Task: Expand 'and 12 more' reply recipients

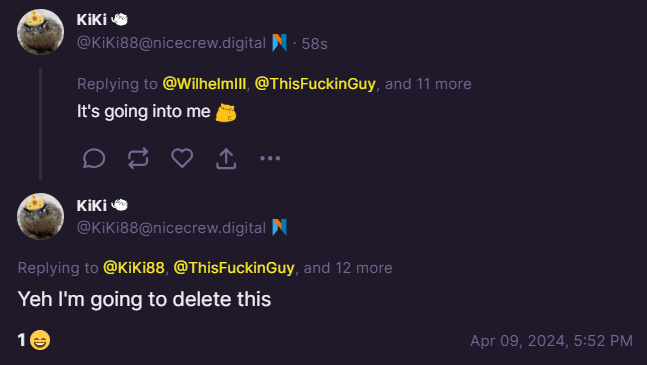Action: tap(348, 268)
